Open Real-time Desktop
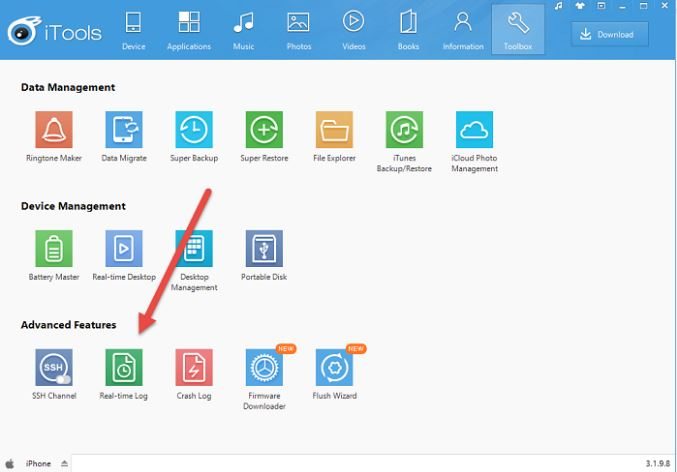The height and width of the screenshot is (472, 677). coord(124,248)
